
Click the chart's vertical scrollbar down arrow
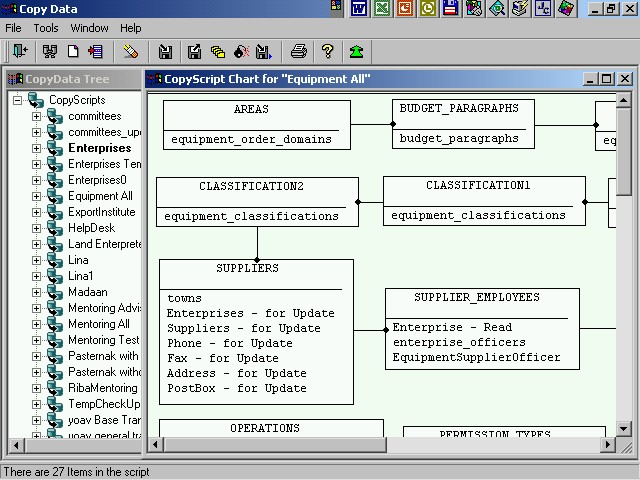click(x=624, y=428)
